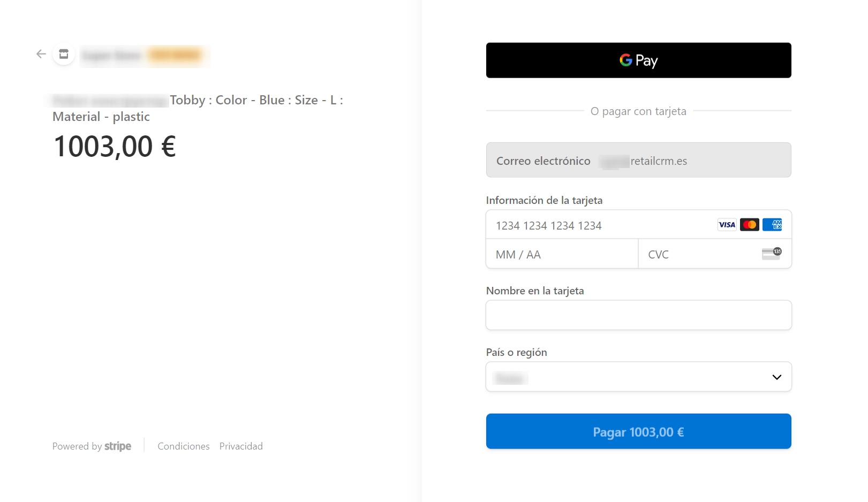Click the Powered by stripe link
This screenshot has height=502, width=868.
[x=92, y=446]
